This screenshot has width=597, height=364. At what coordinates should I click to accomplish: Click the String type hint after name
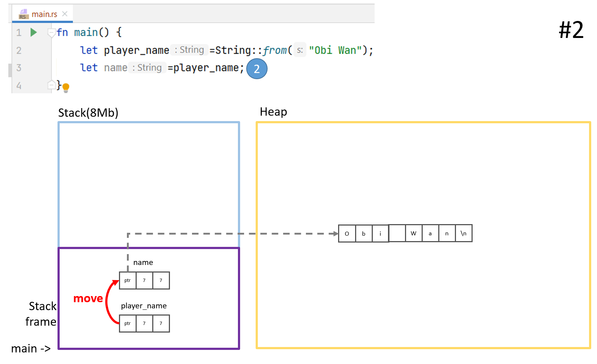[147, 68]
